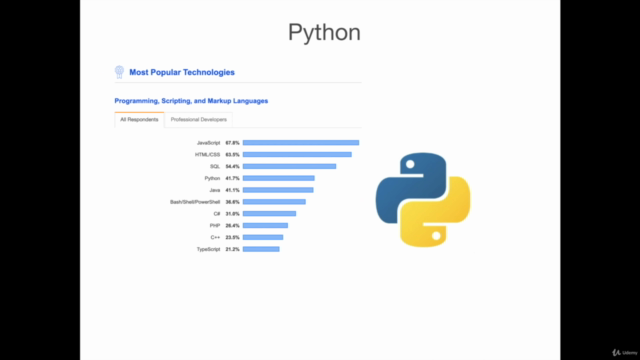Open the Most Popular Technologies heading link
Image resolution: width=640 pixels, height=360 pixels.
pos(182,72)
